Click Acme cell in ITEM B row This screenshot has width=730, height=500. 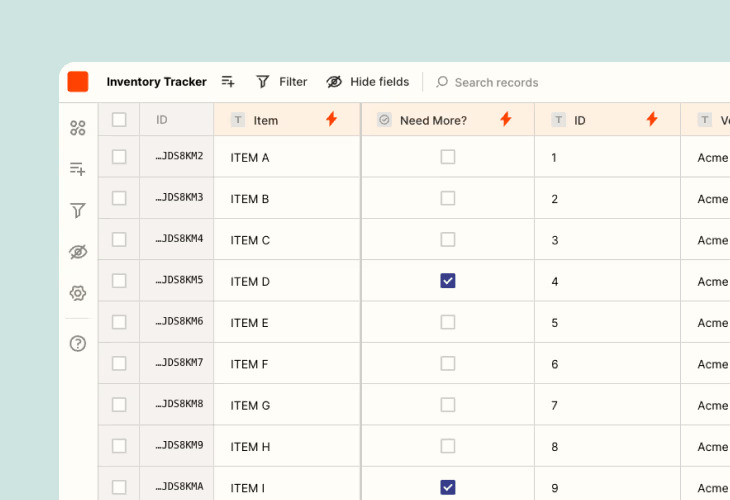click(706, 198)
